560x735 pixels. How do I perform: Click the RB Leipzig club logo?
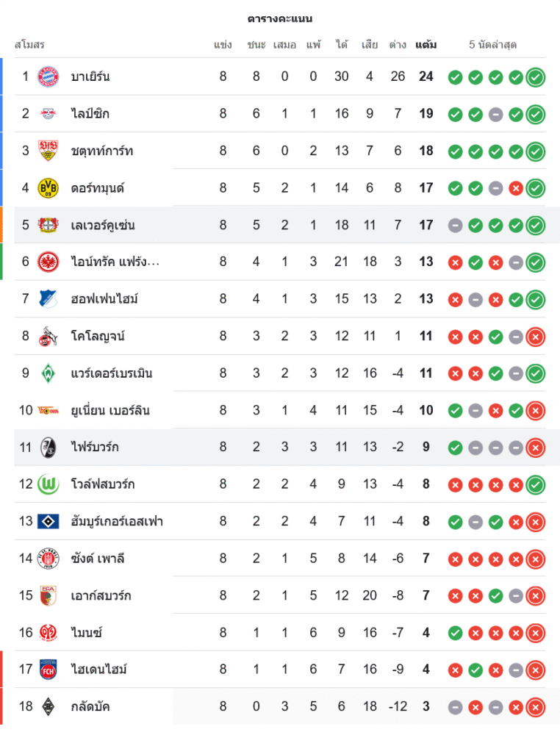tap(48, 113)
